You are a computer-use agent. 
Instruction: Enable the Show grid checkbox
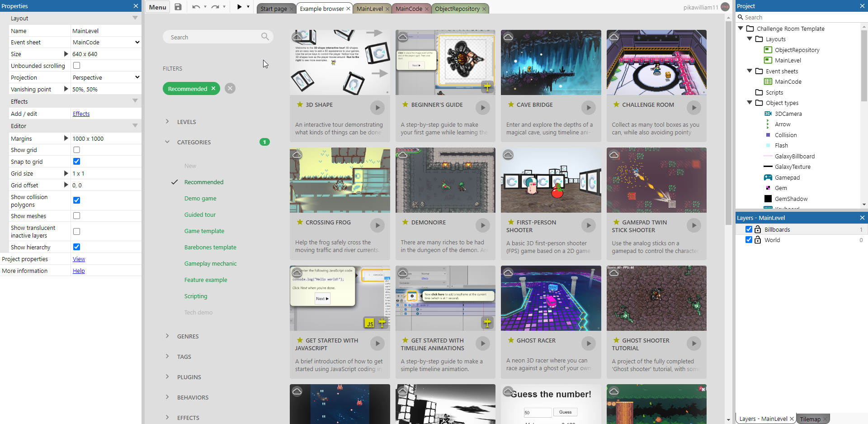77,150
